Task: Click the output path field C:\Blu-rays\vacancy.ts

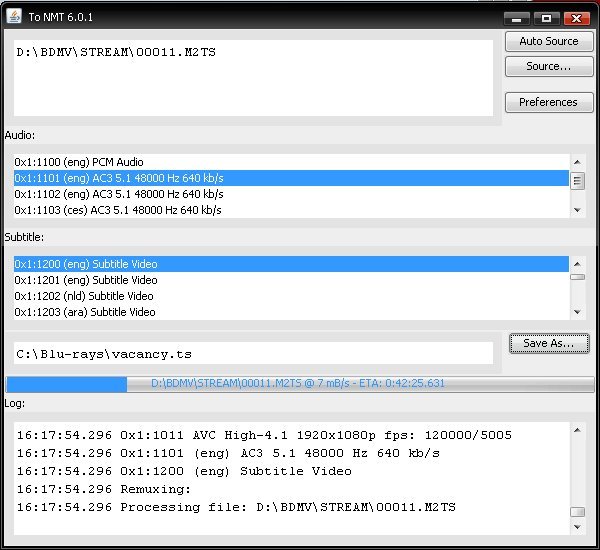Action: click(253, 353)
